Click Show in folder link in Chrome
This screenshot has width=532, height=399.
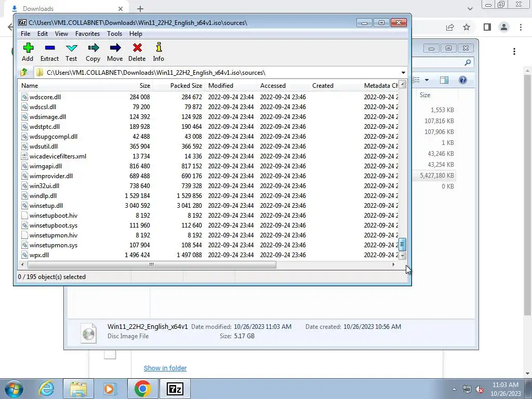(x=165, y=368)
